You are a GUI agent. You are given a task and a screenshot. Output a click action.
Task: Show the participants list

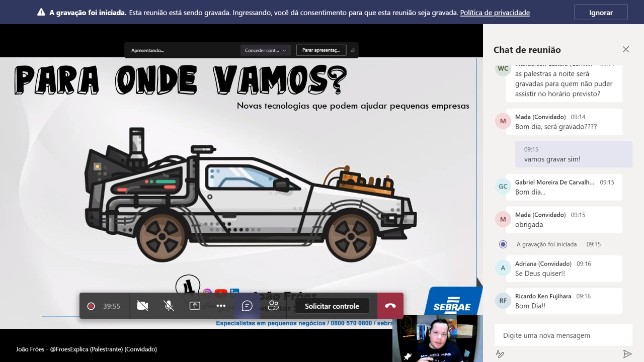coord(273,306)
